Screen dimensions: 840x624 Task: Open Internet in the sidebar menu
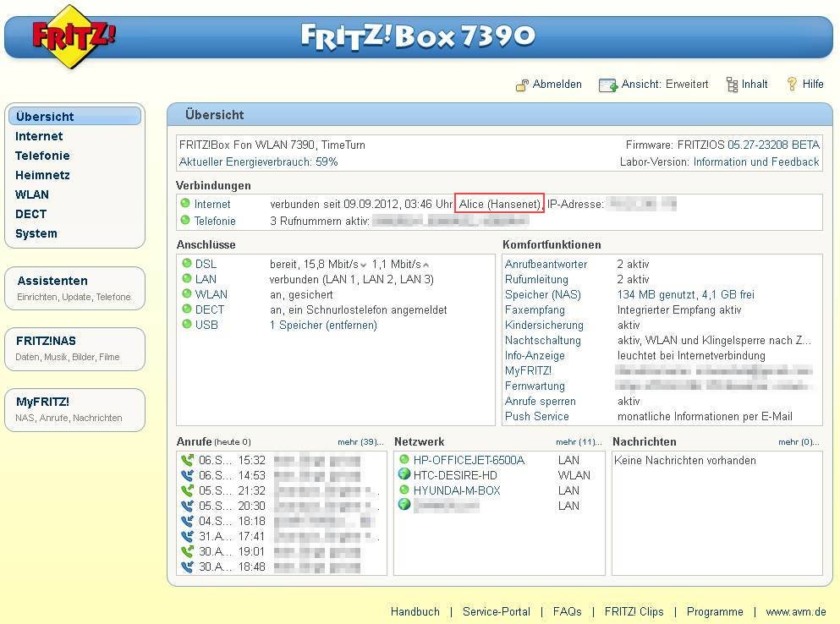[x=39, y=136]
